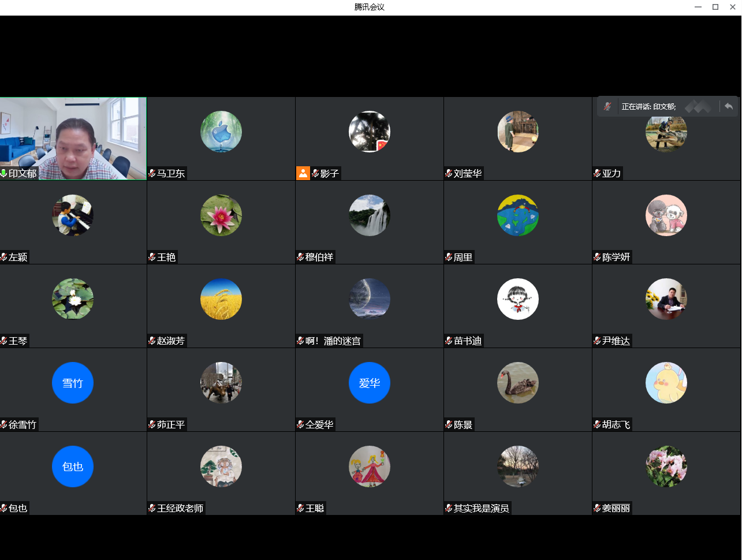Click the muted microphone icon in speaking bar
This screenshot has width=742, height=560.
[607, 107]
